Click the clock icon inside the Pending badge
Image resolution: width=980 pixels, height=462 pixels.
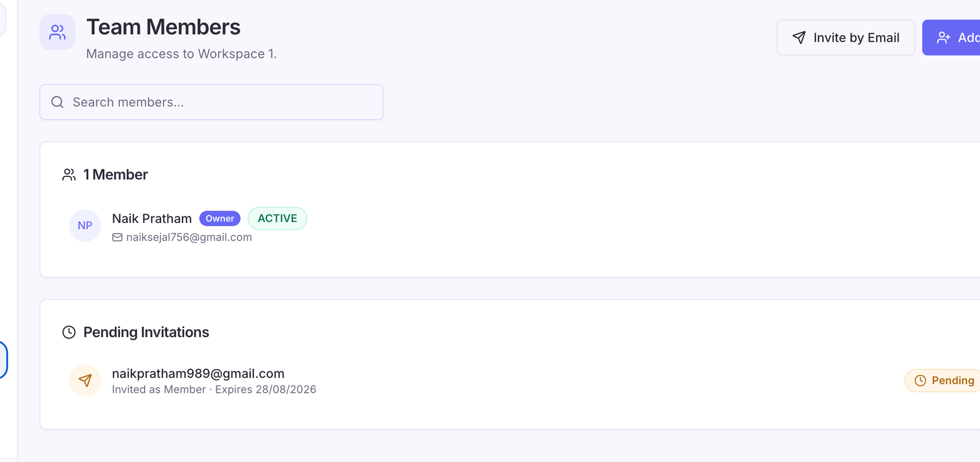(x=920, y=381)
